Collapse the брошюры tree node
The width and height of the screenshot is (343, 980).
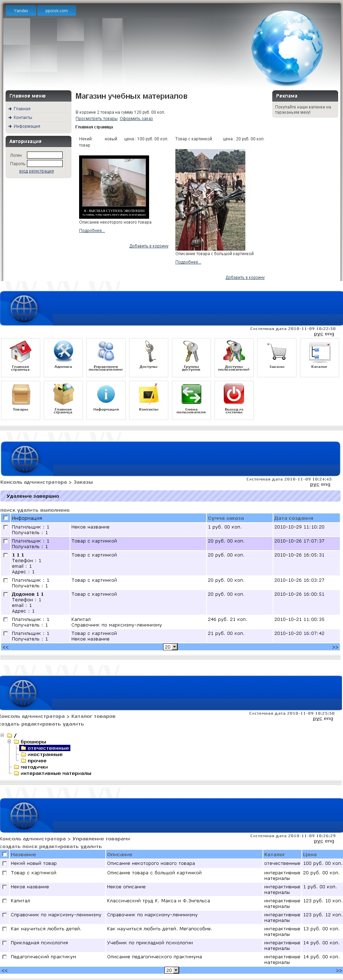[x=9, y=741]
